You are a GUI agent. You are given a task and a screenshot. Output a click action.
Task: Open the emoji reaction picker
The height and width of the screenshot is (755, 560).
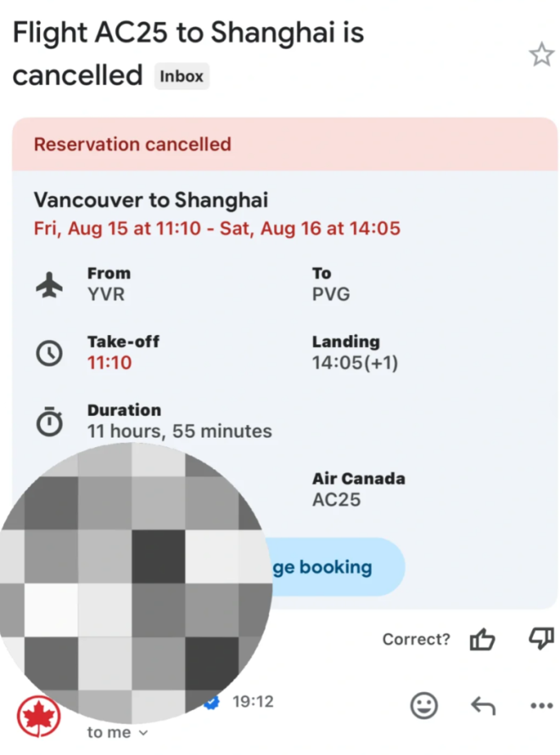point(424,705)
